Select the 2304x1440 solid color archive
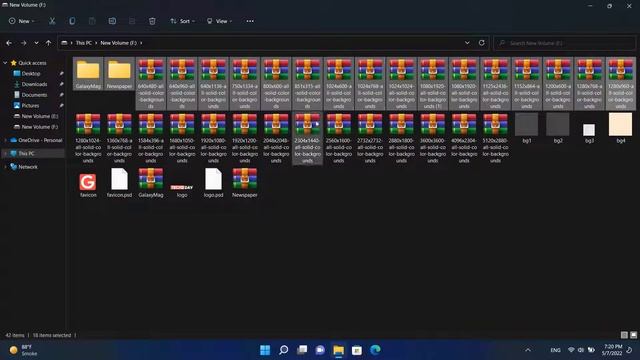Image resolution: width=640 pixels, height=360 pixels. click(308, 138)
